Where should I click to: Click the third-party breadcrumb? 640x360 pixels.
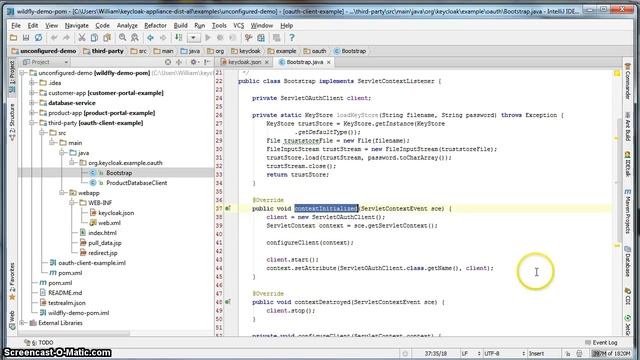pyautogui.click(x=103, y=51)
